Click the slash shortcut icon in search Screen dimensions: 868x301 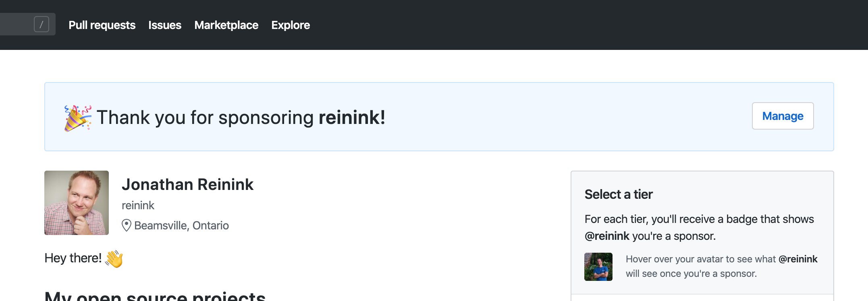click(42, 25)
